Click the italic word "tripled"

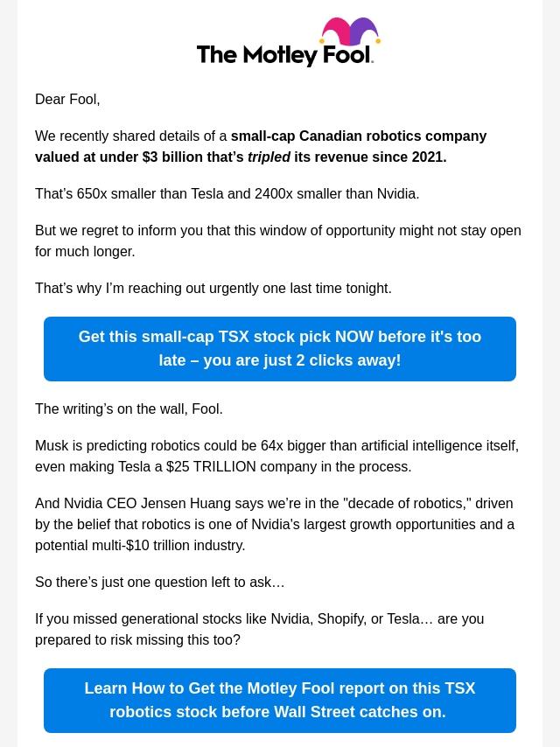(x=269, y=157)
